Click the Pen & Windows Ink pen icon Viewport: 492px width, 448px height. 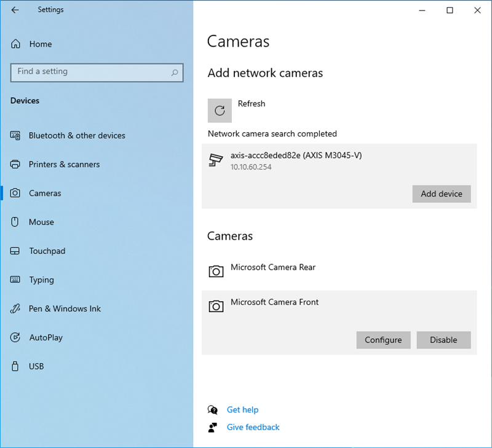click(x=14, y=308)
